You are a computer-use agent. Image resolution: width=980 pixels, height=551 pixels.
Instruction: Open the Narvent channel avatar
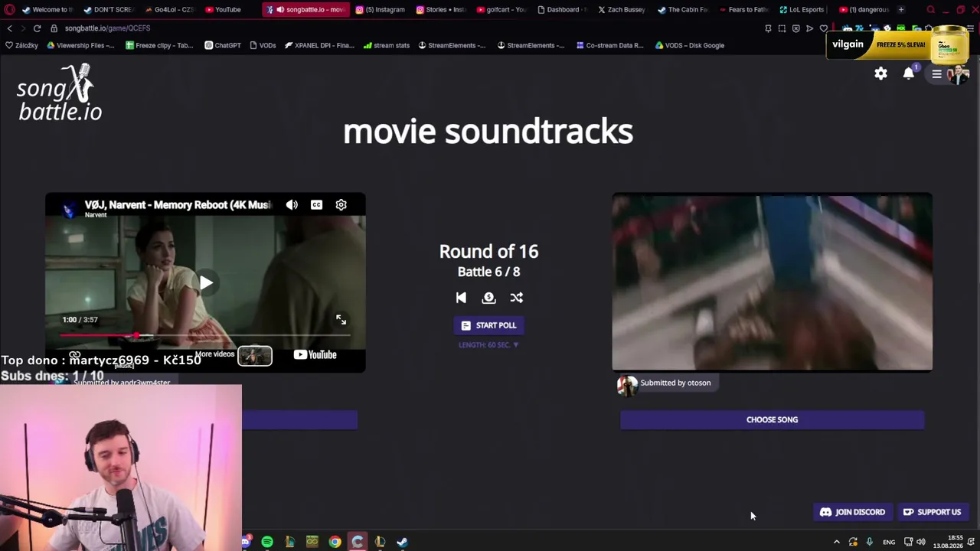[70, 209]
